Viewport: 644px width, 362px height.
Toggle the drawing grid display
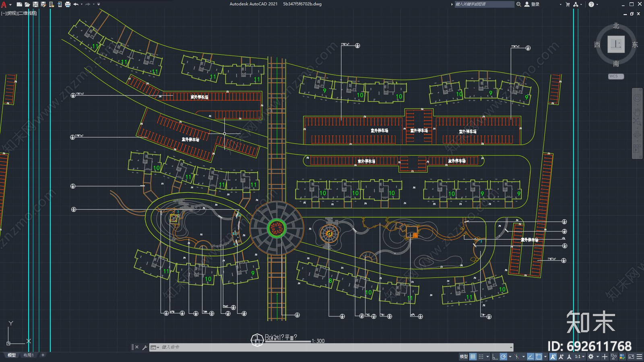tap(473, 356)
